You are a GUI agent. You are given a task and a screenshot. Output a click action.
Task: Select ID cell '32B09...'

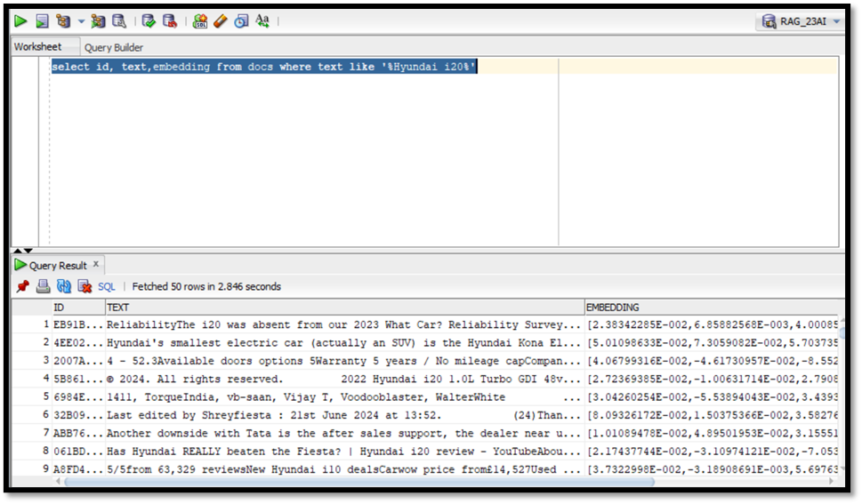pyautogui.click(x=78, y=415)
